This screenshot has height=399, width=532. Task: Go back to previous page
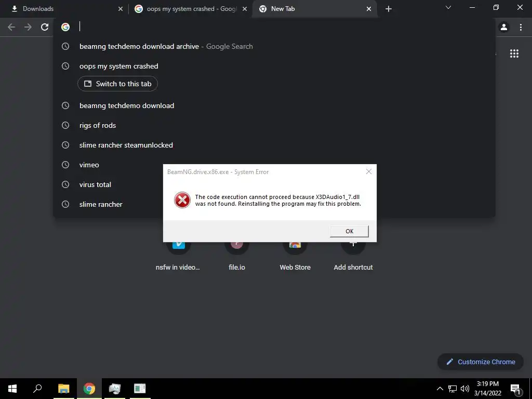point(11,27)
